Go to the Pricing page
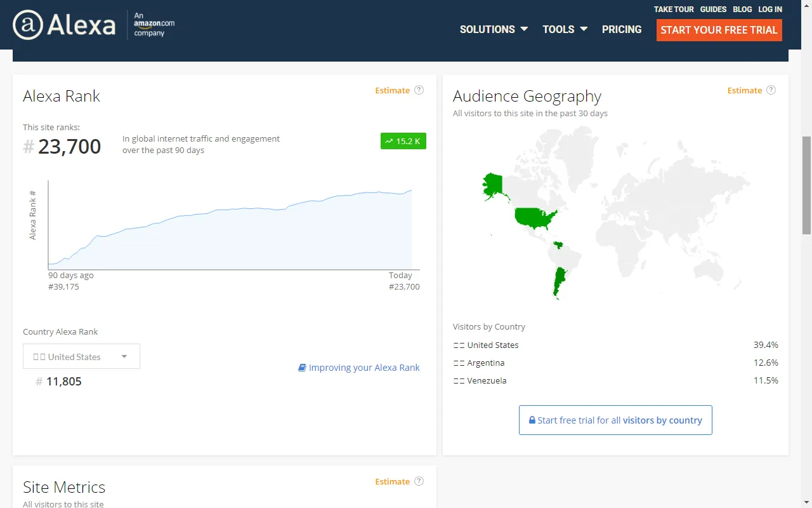Screen dimensions: 812x508 click(x=622, y=29)
